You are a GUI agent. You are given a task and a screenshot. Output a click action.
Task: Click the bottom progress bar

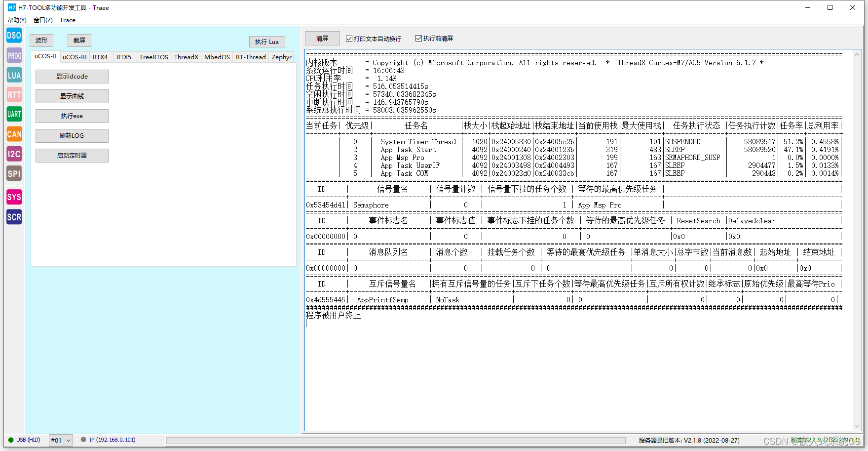[x=396, y=441]
